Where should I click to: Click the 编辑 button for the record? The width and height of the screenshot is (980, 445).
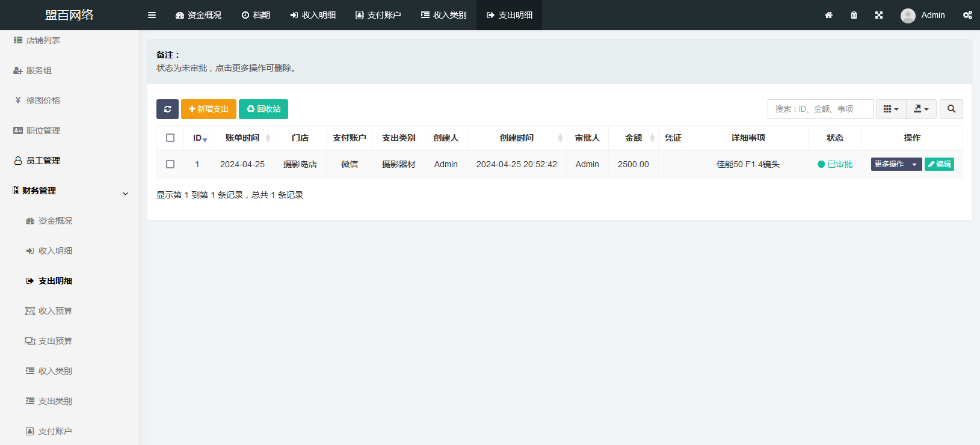[x=939, y=164]
